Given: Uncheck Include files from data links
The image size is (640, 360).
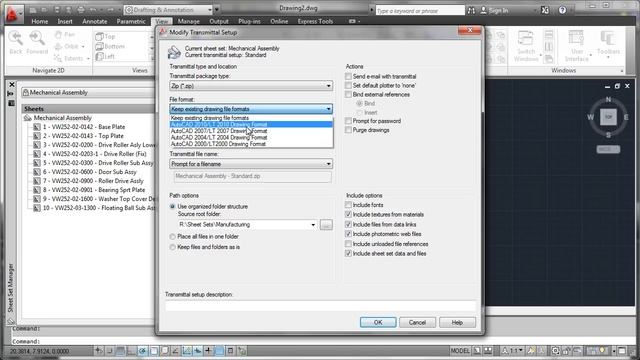Looking at the screenshot, I should (348, 224).
